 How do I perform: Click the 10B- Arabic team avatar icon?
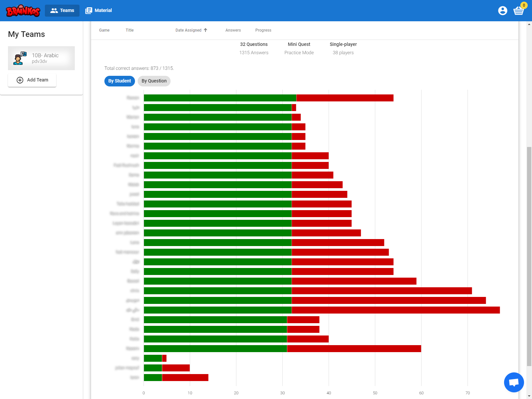[20, 58]
